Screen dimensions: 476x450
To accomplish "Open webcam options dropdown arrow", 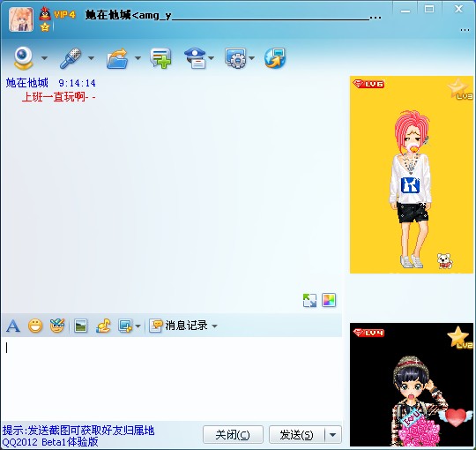I will 44,57.
